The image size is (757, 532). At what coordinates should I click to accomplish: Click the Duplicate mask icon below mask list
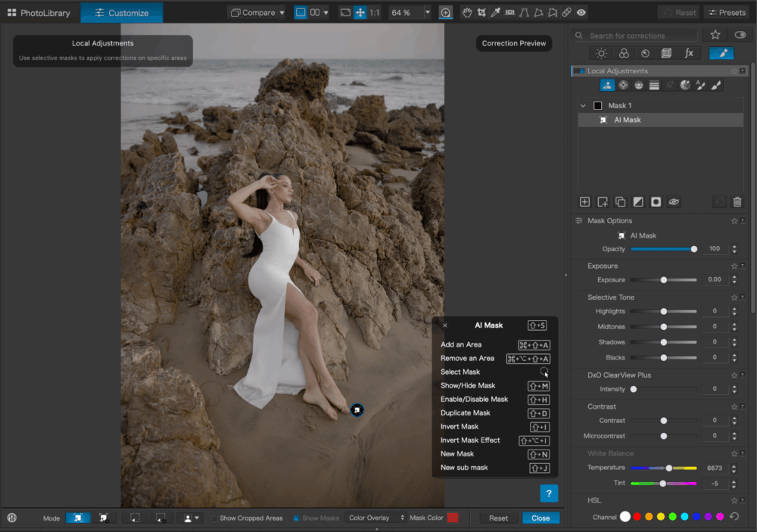[x=620, y=202]
